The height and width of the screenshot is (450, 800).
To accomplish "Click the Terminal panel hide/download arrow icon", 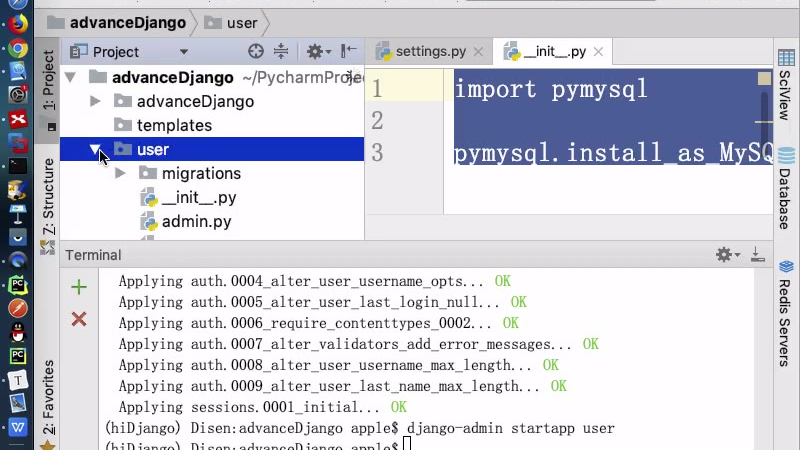I will click(x=757, y=255).
